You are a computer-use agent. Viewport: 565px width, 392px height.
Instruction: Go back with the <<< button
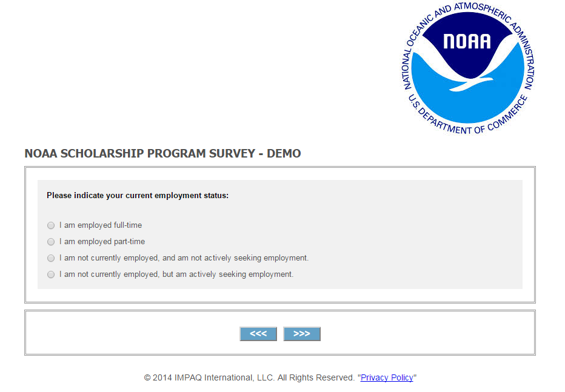coord(258,334)
